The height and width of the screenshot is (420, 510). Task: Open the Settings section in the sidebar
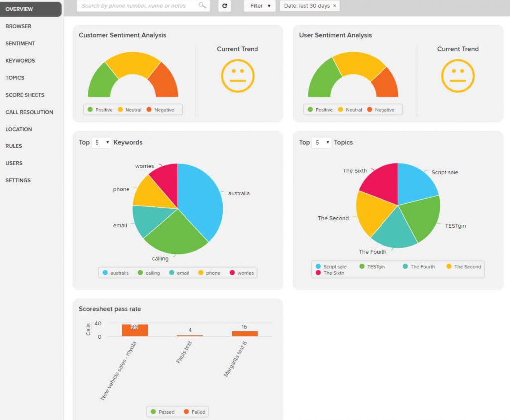pyautogui.click(x=18, y=180)
